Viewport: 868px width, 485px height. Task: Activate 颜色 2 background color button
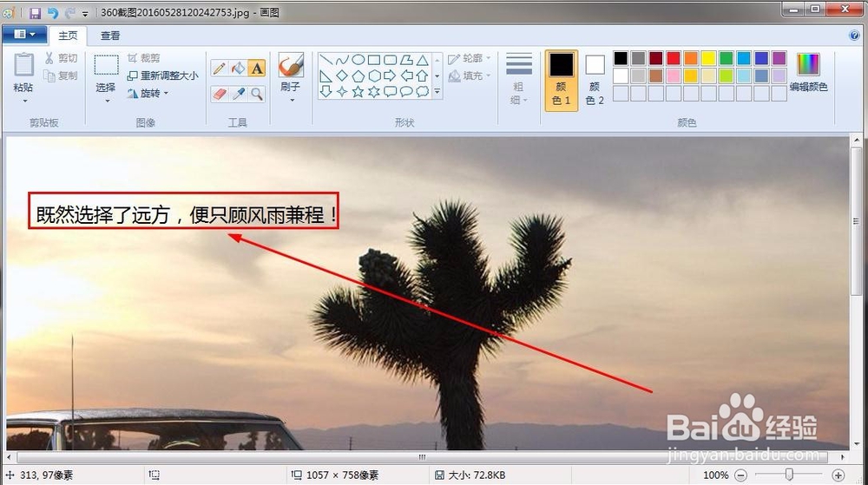click(595, 80)
